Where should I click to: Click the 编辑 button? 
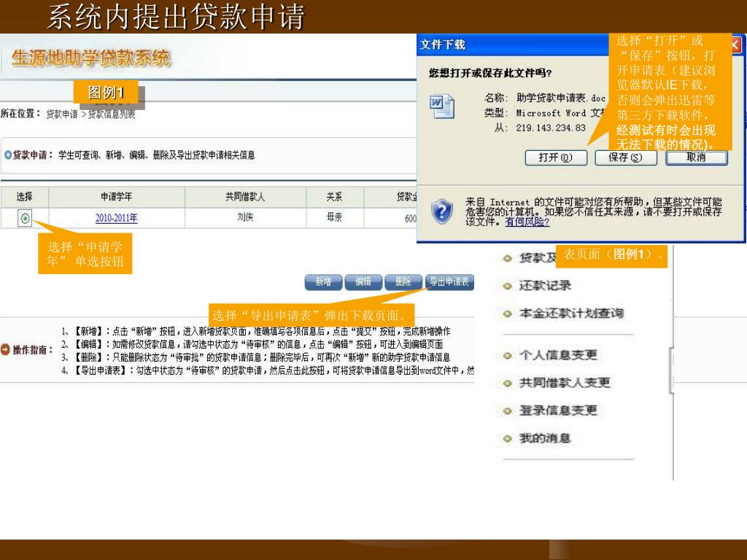(363, 282)
